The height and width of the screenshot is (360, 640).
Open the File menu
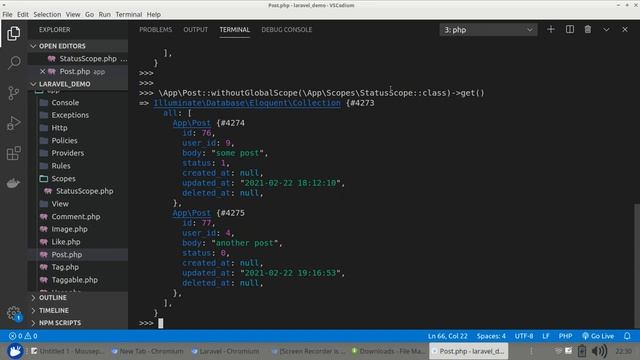point(7,14)
